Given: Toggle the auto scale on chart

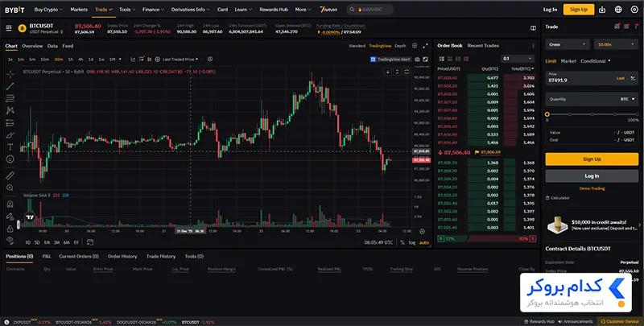Looking at the screenshot, I should click(424, 242).
